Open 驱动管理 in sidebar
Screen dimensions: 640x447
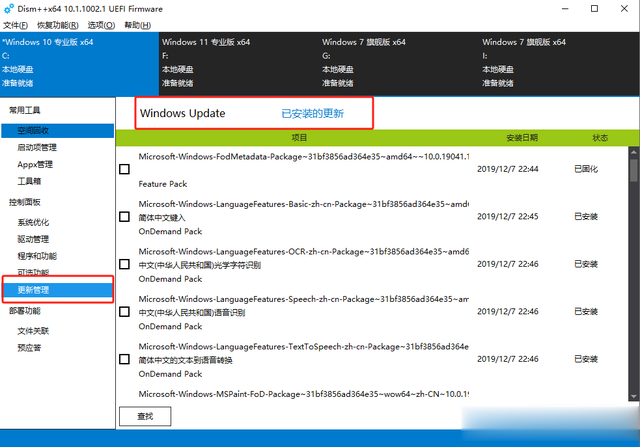point(33,239)
